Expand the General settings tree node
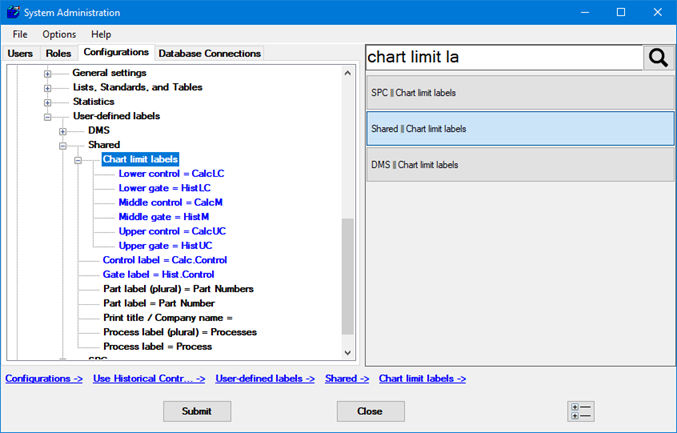The width and height of the screenshot is (677, 433). (48, 73)
